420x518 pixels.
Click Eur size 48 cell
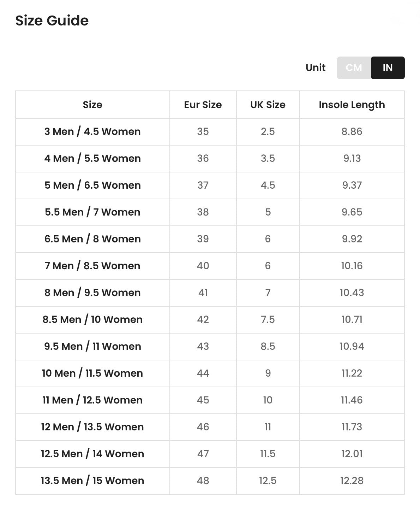click(203, 481)
